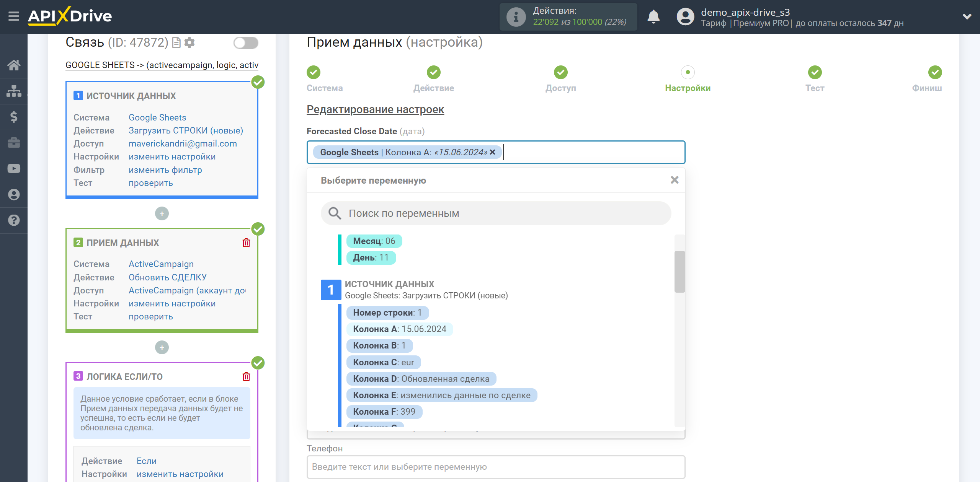This screenshot has height=482, width=980.
Task: Go to home in the sidebar
Action: (14, 65)
